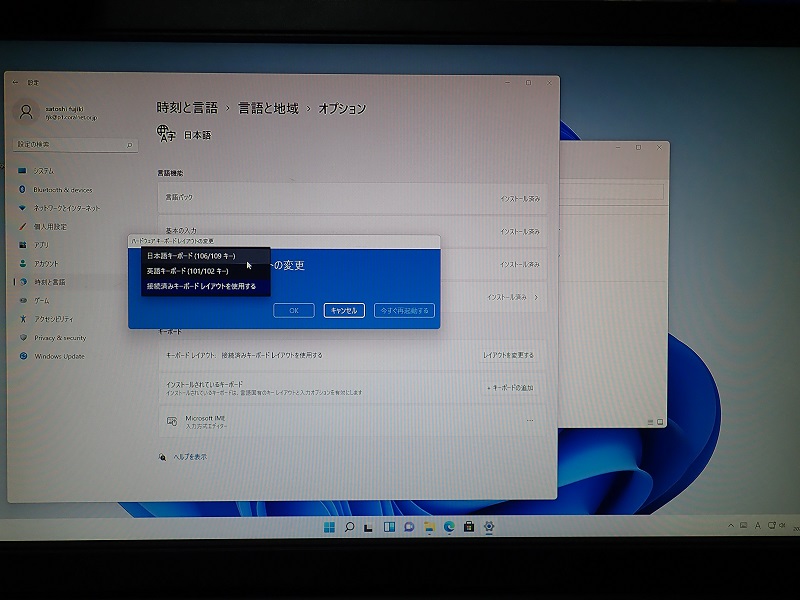Choose 接続済みキーボード レイアウトを使用する option
The width and height of the screenshot is (800, 600).
point(206,286)
